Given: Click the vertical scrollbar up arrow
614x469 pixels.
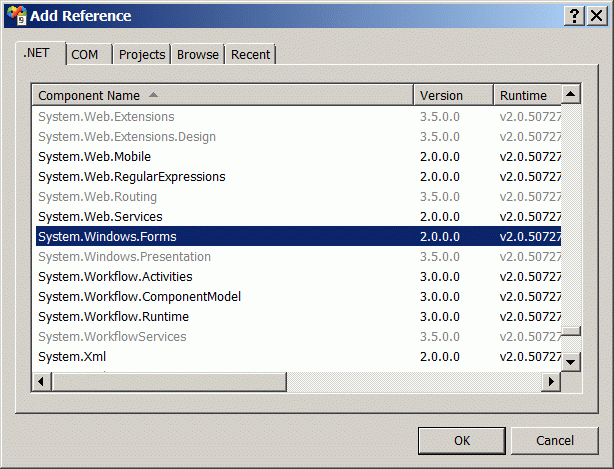Looking at the screenshot, I should 571,94.
